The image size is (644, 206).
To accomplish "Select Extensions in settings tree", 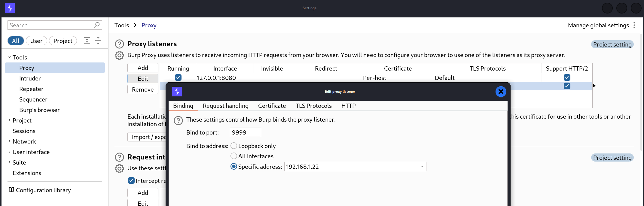I will tap(27, 173).
